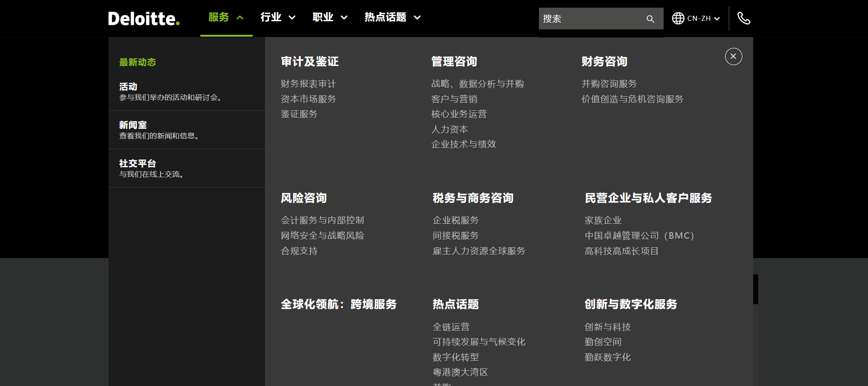Click 合规支持 link

[x=299, y=251]
